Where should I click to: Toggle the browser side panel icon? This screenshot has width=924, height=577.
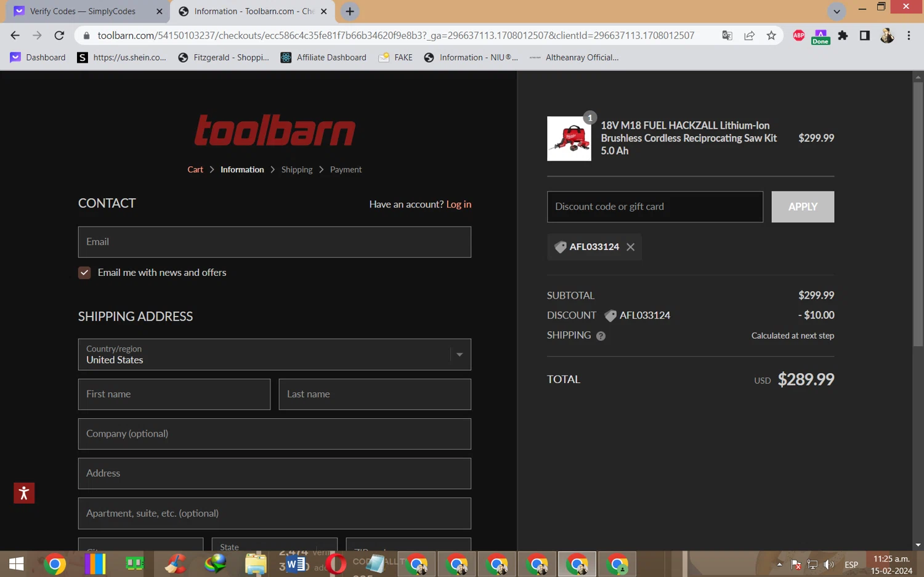click(864, 36)
